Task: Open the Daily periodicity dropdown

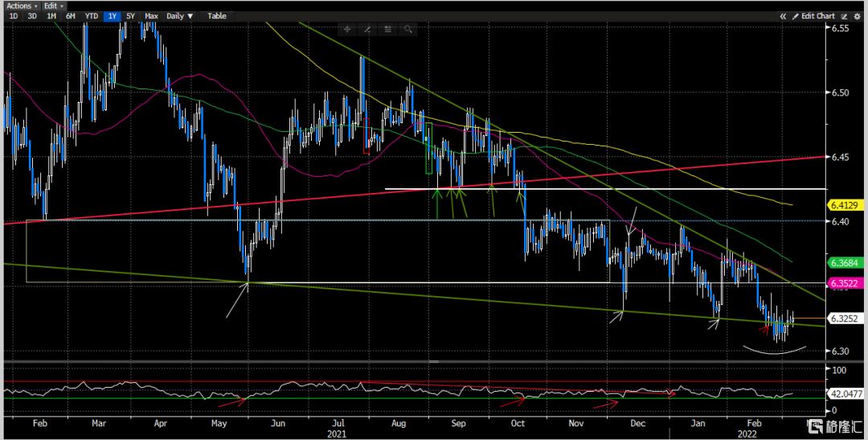Action: click(x=180, y=16)
